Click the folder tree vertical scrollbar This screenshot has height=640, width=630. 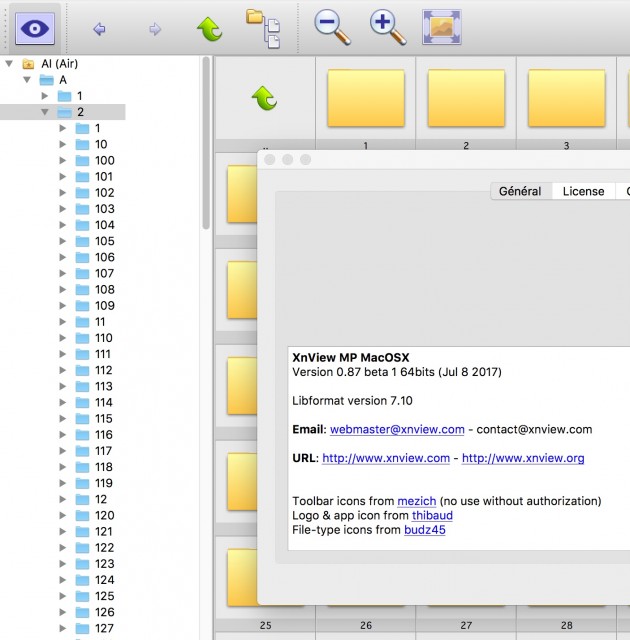pyautogui.click(x=206, y=143)
